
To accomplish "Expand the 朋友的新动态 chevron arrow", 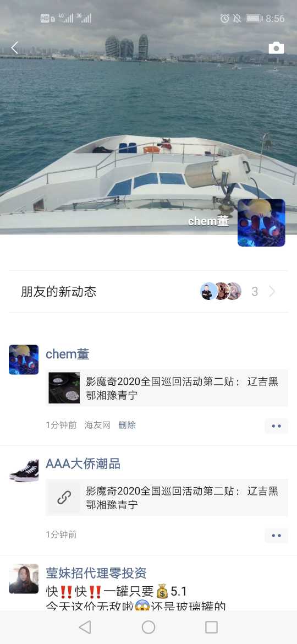I will pyautogui.click(x=272, y=292).
